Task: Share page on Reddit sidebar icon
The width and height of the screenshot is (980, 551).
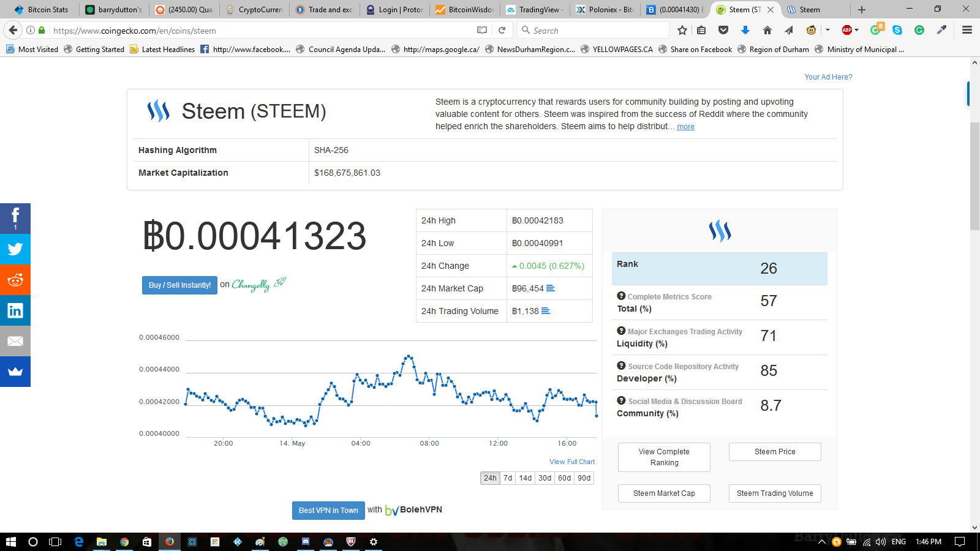Action: click(15, 280)
